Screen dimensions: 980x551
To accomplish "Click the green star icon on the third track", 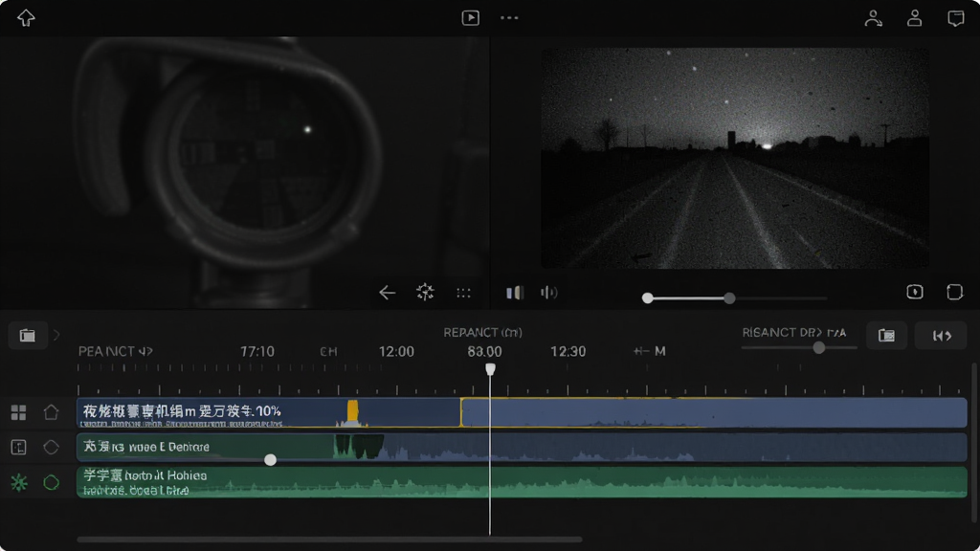I will click(x=19, y=482).
